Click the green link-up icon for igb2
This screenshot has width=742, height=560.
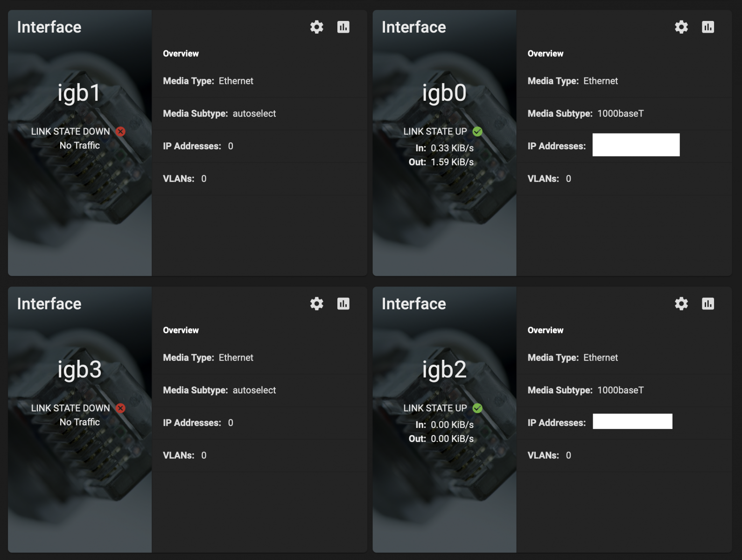[x=477, y=408]
